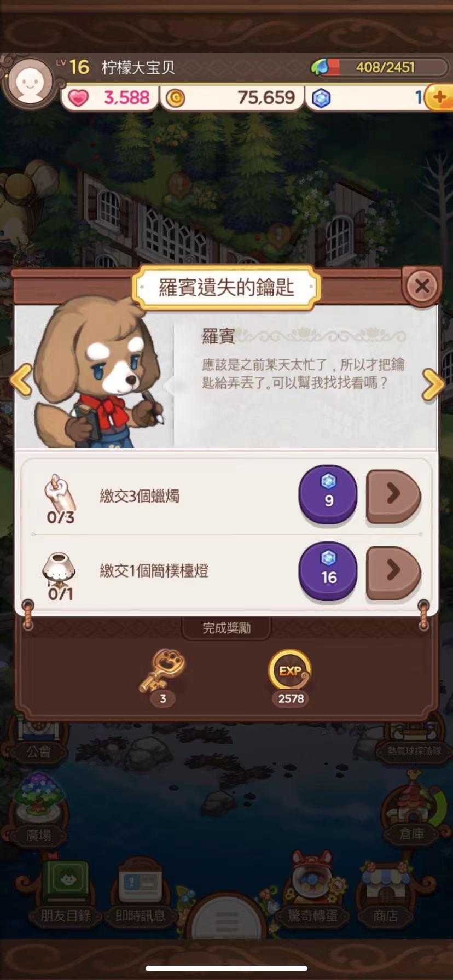Open the 倉庫 warehouse icon
Screen dimensions: 453x980
click(411, 809)
